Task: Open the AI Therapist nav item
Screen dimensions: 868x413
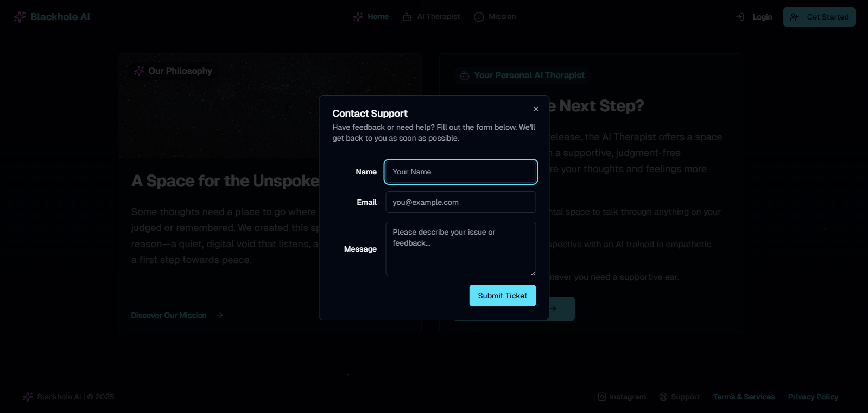Action: (432, 17)
